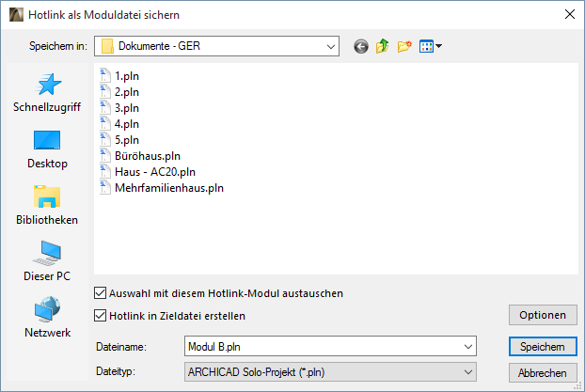This screenshot has width=585, height=392.
Task: Select the 3.pln file icon
Action: click(104, 108)
